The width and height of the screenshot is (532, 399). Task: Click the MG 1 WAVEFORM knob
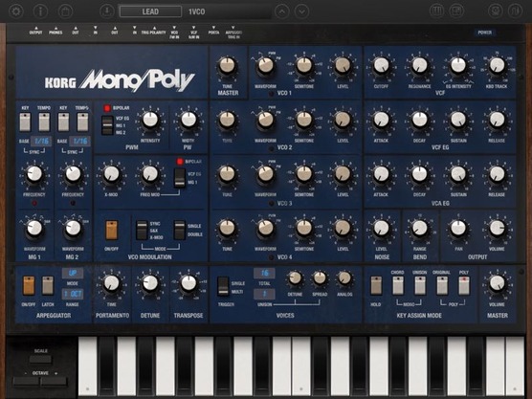pyautogui.click(x=34, y=229)
